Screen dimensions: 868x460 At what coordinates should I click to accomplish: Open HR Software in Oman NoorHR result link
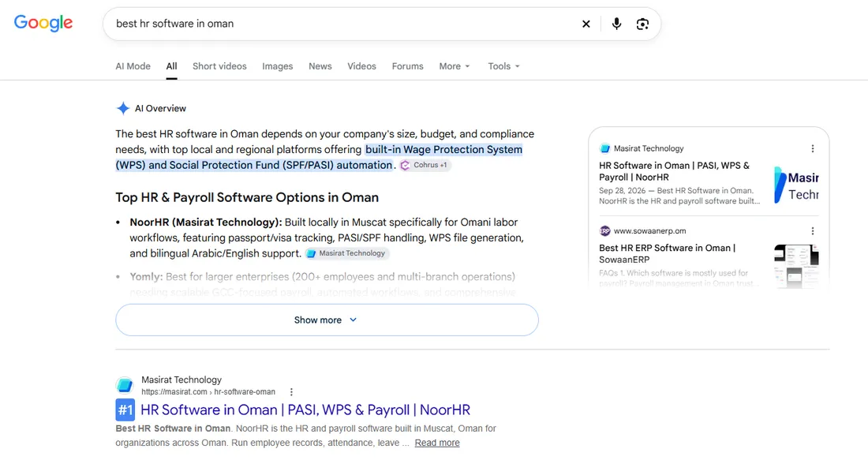click(305, 410)
